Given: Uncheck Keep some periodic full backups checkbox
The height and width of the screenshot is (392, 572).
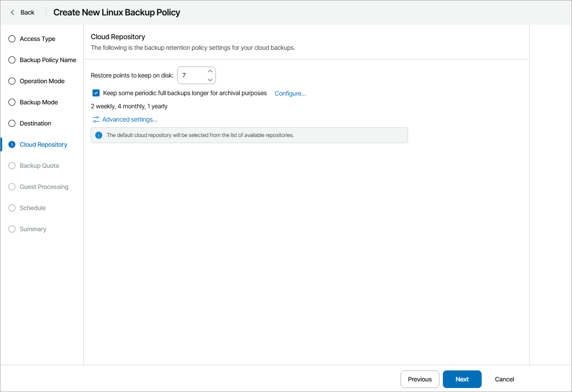Looking at the screenshot, I should (x=96, y=93).
